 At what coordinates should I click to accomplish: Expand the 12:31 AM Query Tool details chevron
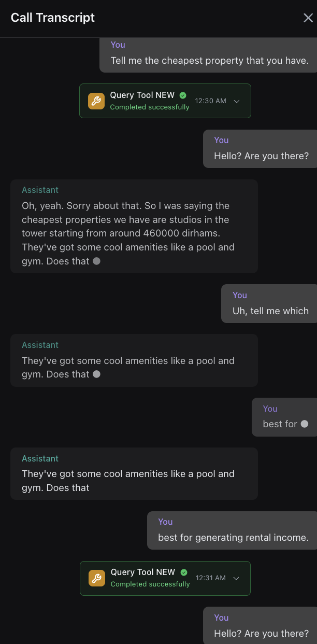(x=237, y=578)
